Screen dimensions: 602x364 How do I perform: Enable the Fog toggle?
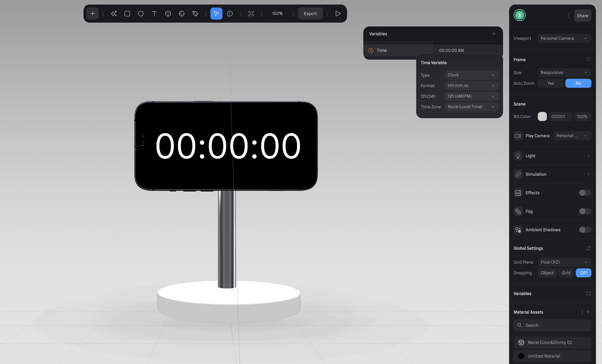tap(585, 211)
